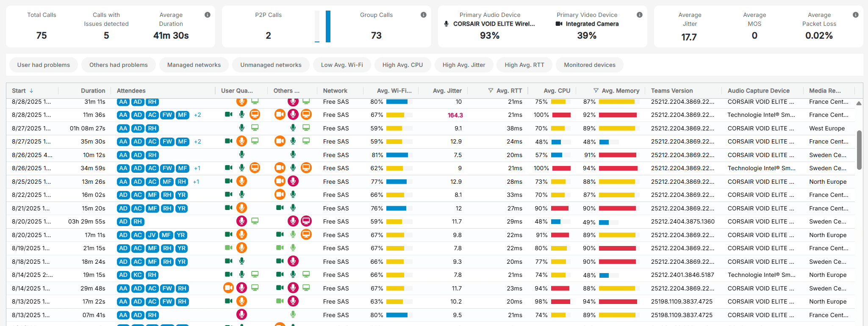Click the Others had problems button
The width and height of the screenshot is (868, 326).
click(119, 65)
